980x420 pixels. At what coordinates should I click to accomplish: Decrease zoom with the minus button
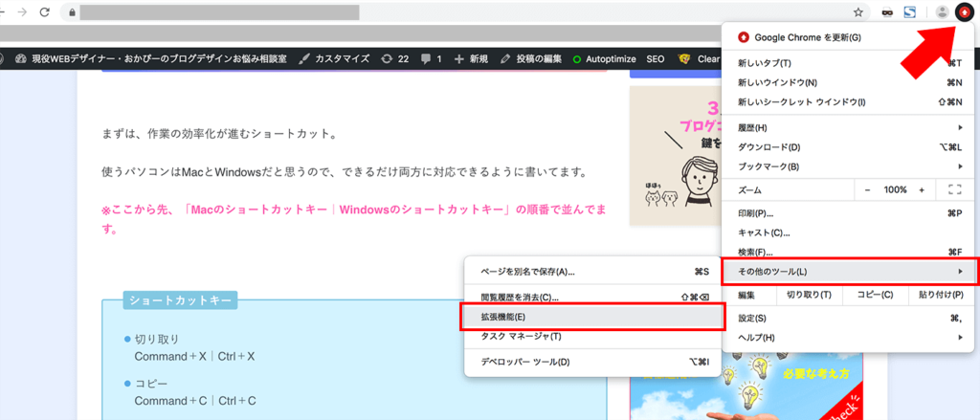[867, 189]
